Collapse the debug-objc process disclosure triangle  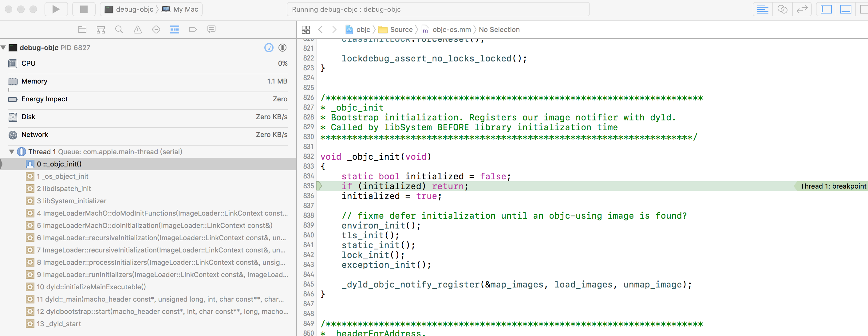tap(3, 48)
